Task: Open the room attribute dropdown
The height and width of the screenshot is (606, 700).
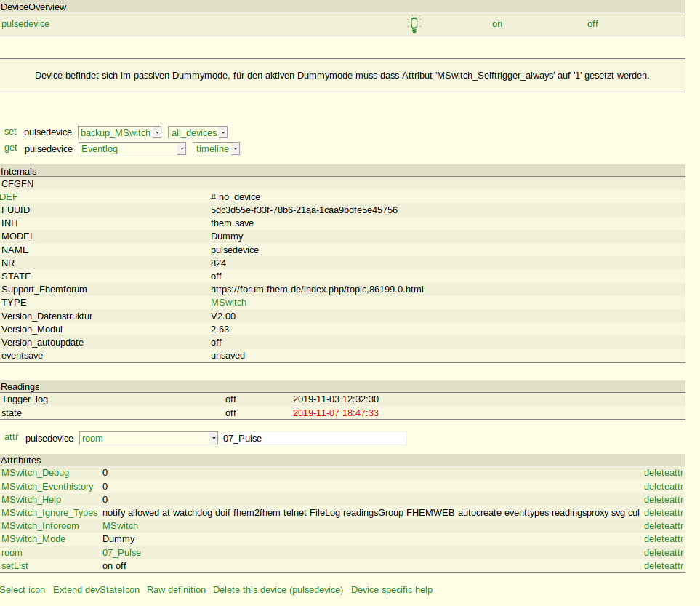Action: 149,439
